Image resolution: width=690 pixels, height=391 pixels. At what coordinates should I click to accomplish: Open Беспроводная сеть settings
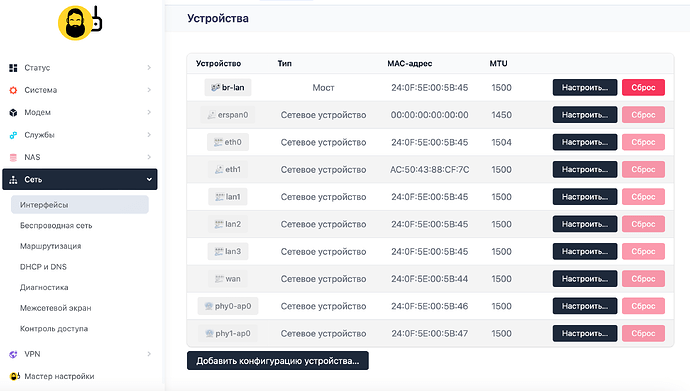click(56, 226)
